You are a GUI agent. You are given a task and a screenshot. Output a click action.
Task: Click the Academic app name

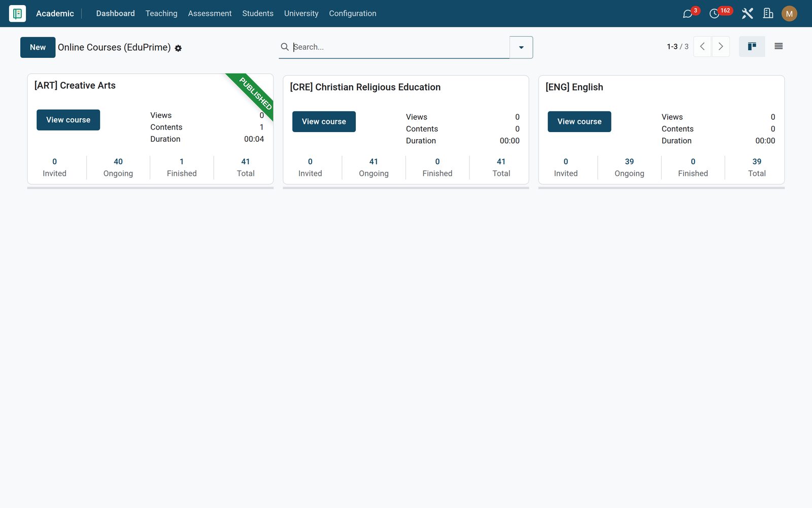point(55,14)
